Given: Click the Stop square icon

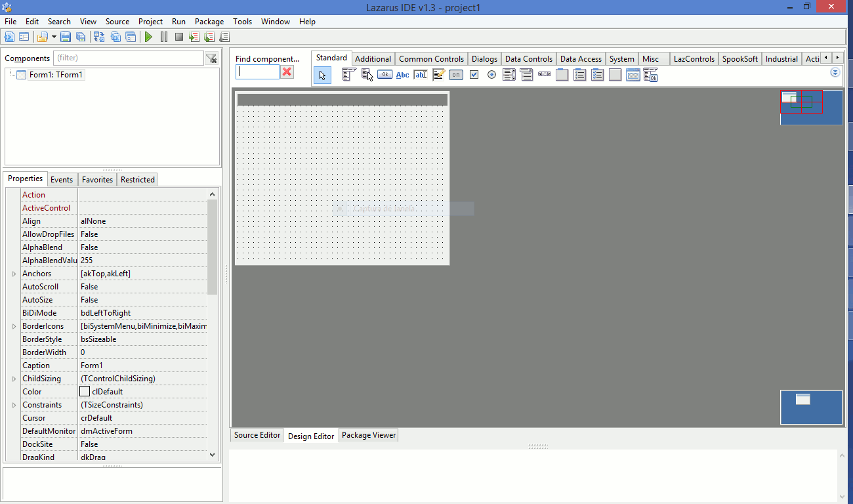Looking at the screenshot, I should click(179, 37).
